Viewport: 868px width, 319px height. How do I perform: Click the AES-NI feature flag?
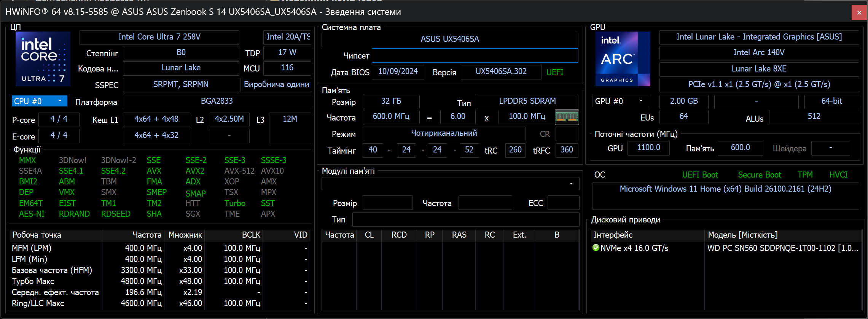click(32, 214)
